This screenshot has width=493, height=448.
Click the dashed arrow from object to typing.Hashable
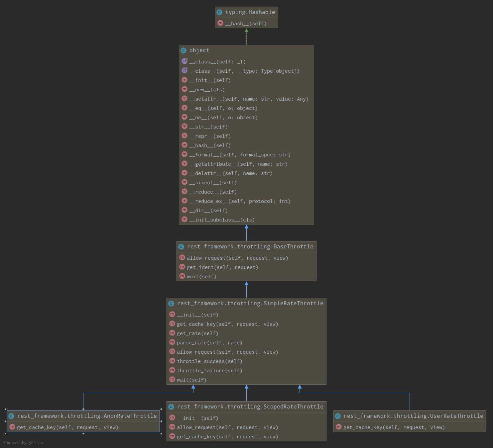pyautogui.click(x=246, y=37)
